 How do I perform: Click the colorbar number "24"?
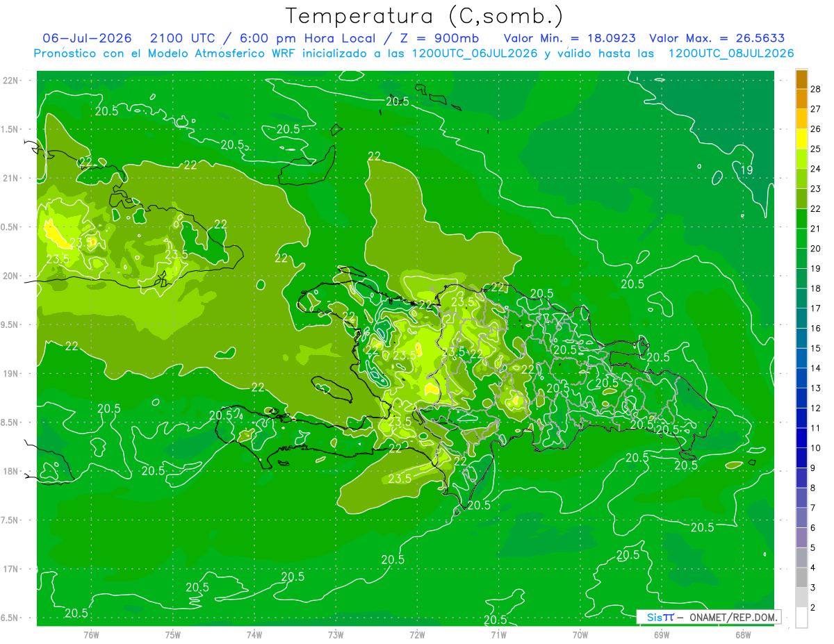[x=816, y=169]
